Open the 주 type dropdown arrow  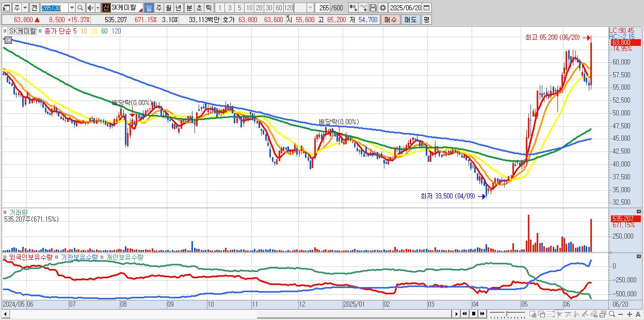[25, 8]
